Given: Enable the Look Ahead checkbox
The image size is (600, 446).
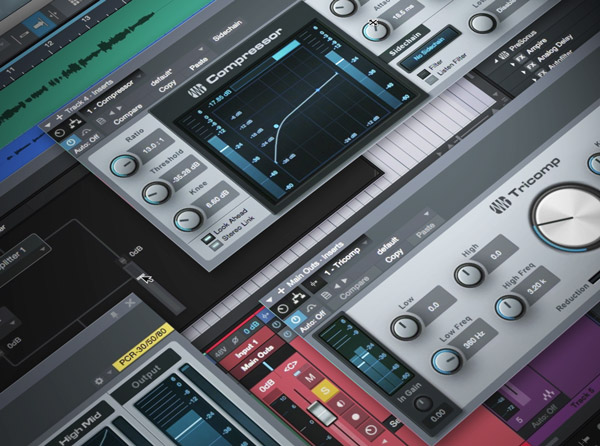Looking at the screenshot, I should tap(207, 238).
